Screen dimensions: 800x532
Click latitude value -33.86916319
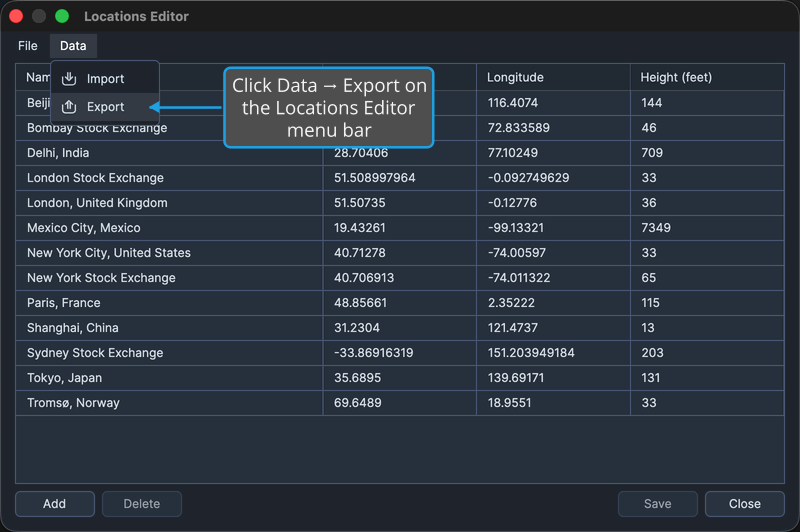pos(373,353)
